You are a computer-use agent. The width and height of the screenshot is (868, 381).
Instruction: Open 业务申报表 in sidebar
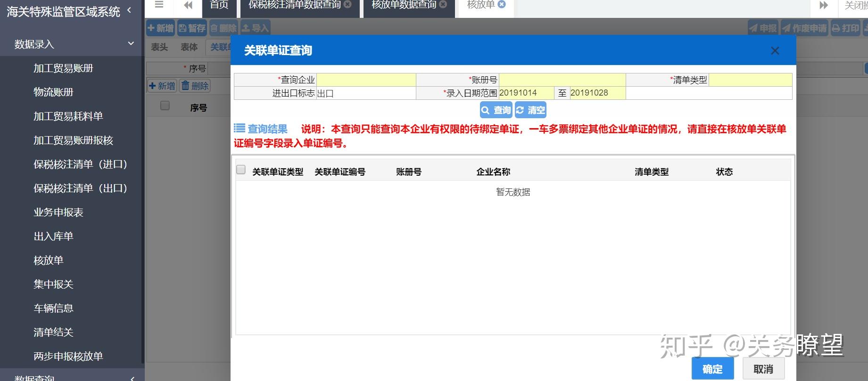click(x=58, y=212)
